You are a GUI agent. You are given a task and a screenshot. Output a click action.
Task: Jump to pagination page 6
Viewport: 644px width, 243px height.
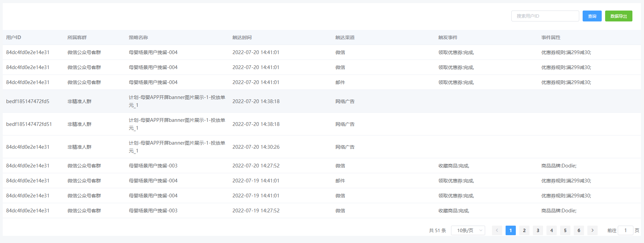(x=579, y=230)
